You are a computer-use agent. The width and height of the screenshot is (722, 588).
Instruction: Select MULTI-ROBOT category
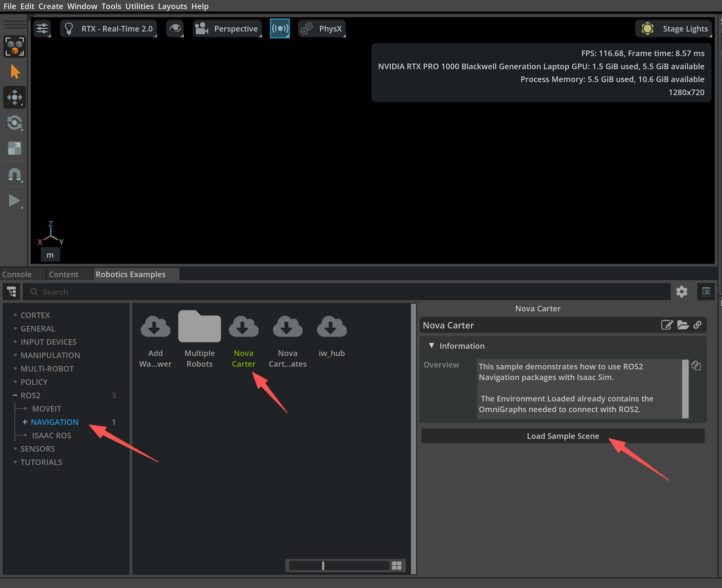coord(47,369)
